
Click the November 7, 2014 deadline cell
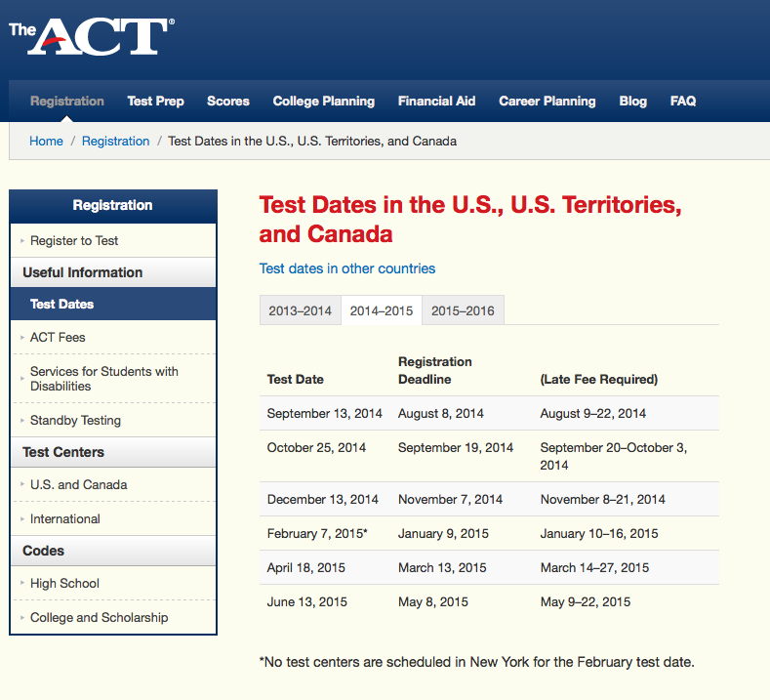coord(450,500)
